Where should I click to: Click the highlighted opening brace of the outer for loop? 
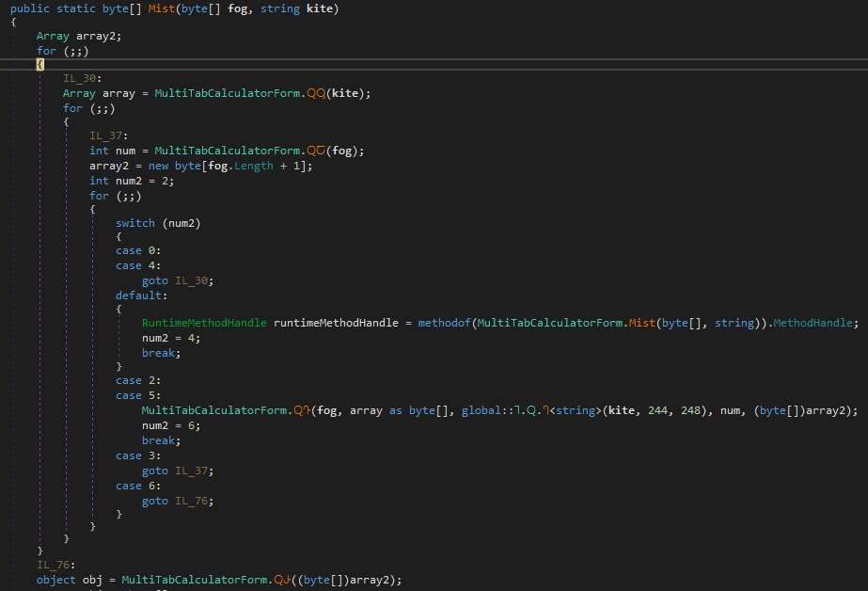click(x=39, y=64)
